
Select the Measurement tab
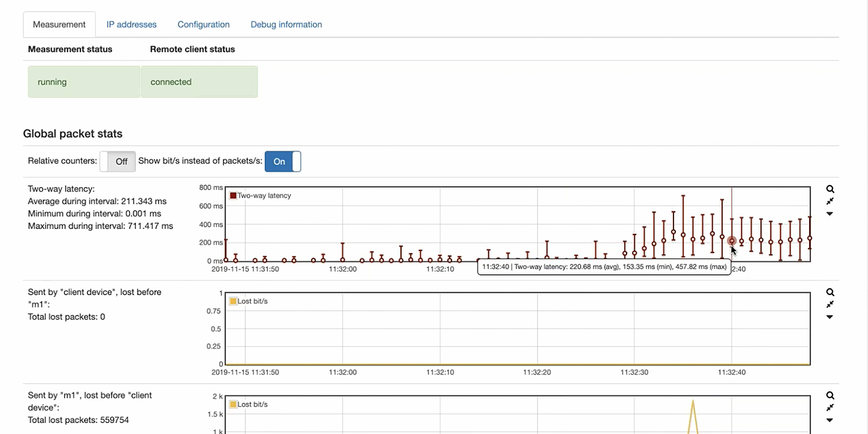(x=59, y=24)
